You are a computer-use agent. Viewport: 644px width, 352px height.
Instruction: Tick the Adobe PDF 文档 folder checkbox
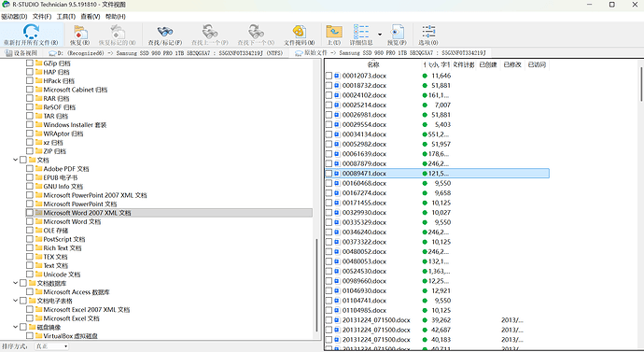pyautogui.click(x=30, y=169)
